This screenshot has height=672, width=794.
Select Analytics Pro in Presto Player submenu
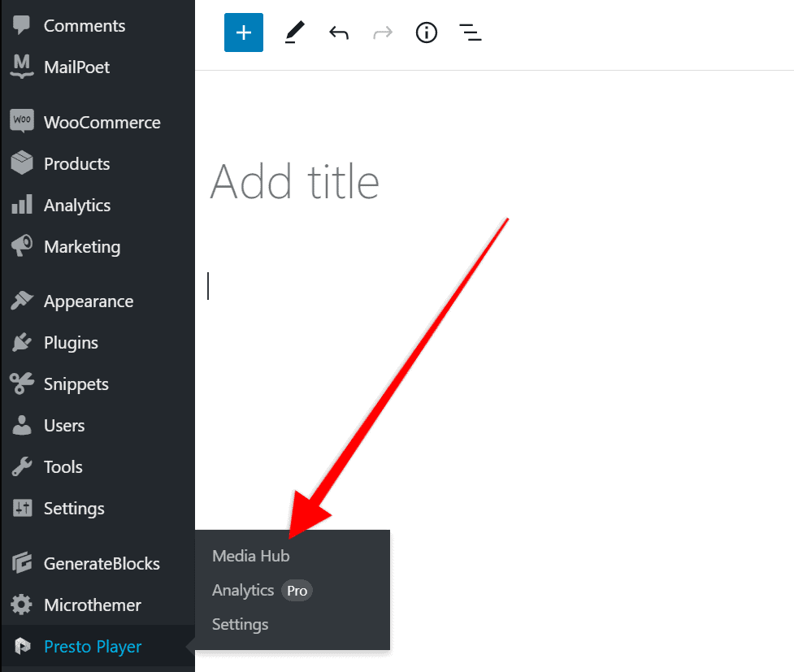coord(242,590)
